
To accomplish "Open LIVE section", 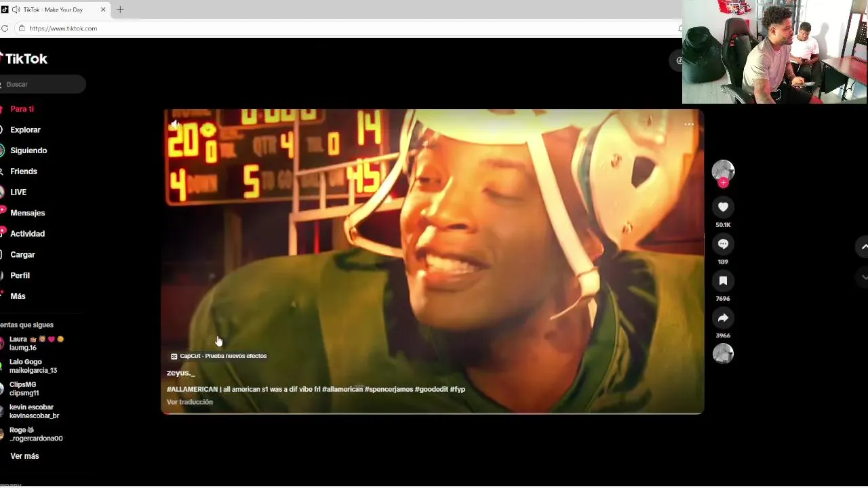I will (18, 192).
